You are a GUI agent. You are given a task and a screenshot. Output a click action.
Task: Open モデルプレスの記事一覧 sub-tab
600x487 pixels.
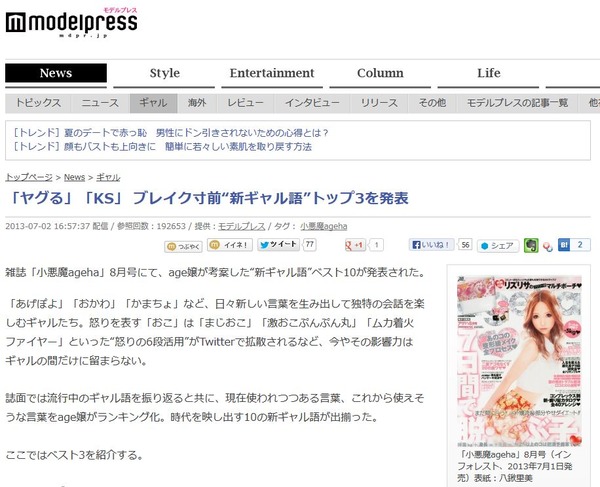click(517, 103)
